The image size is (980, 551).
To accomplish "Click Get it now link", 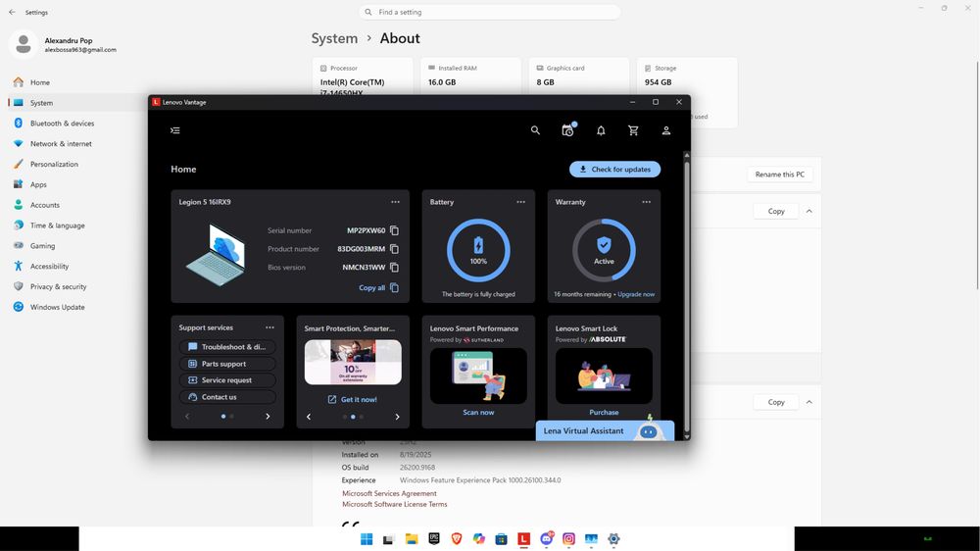I will [x=353, y=399].
